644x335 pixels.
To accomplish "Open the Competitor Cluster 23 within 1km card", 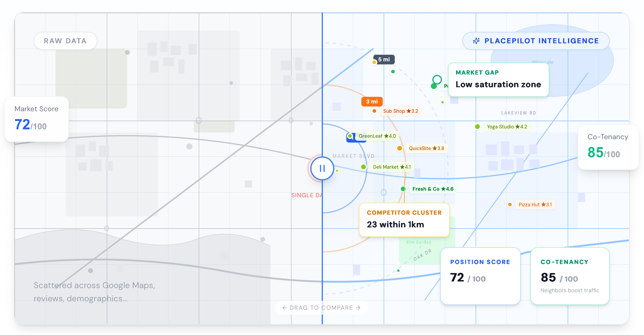I will tap(404, 220).
